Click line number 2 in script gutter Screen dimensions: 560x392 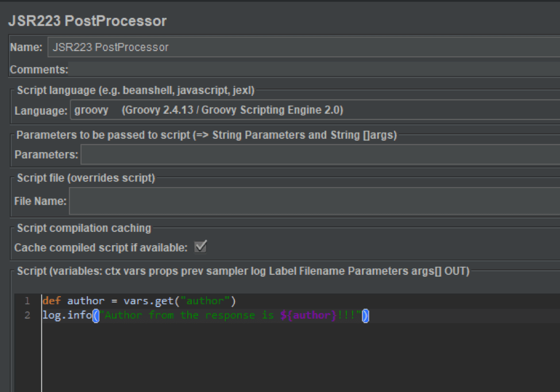click(26, 315)
